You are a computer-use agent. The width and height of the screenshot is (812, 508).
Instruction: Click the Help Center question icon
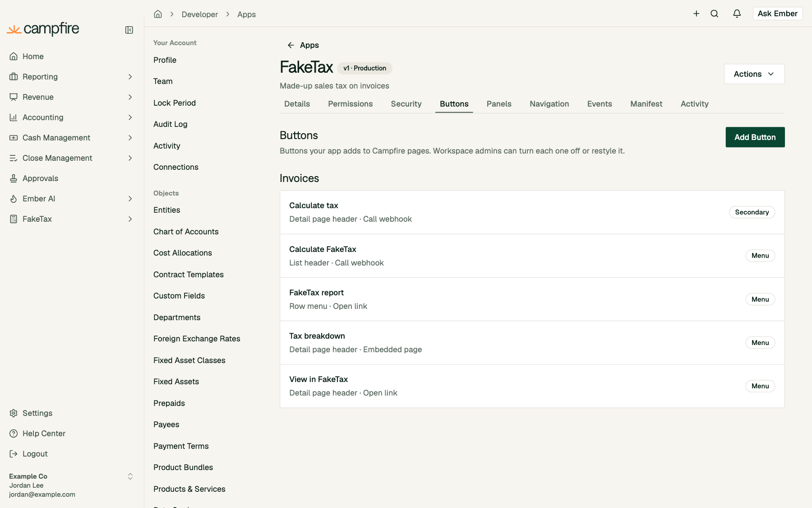[x=14, y=433]
